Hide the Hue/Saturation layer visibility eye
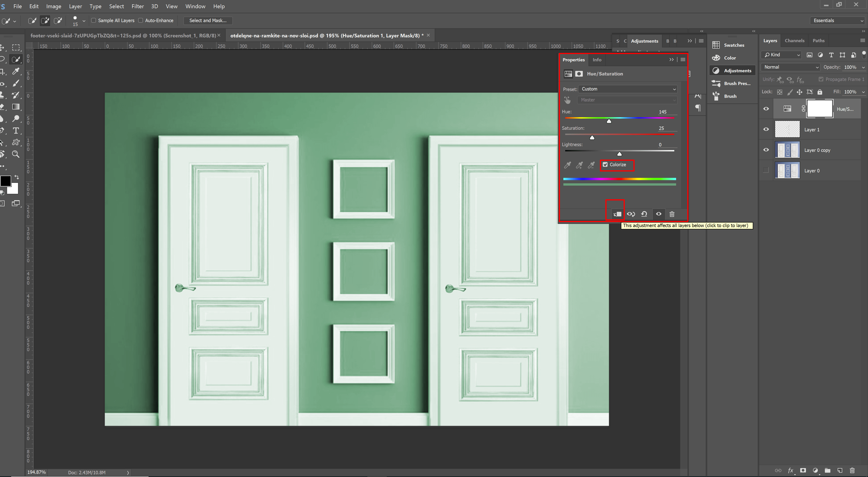Viewport: 868px width, 477px height. click(x=766, y=109)
